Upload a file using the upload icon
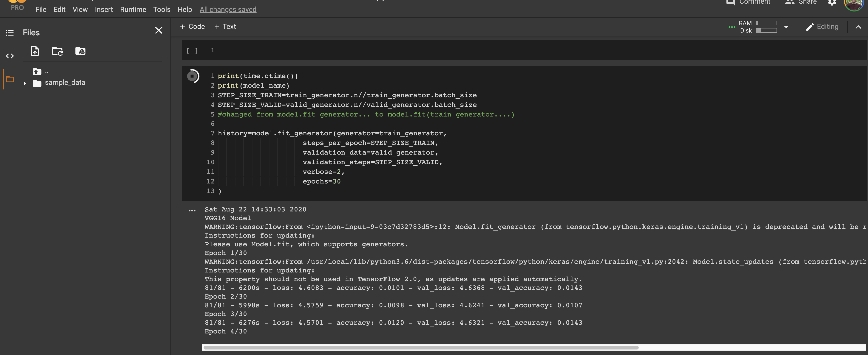The image size is (868, 355). coord(35,51)
